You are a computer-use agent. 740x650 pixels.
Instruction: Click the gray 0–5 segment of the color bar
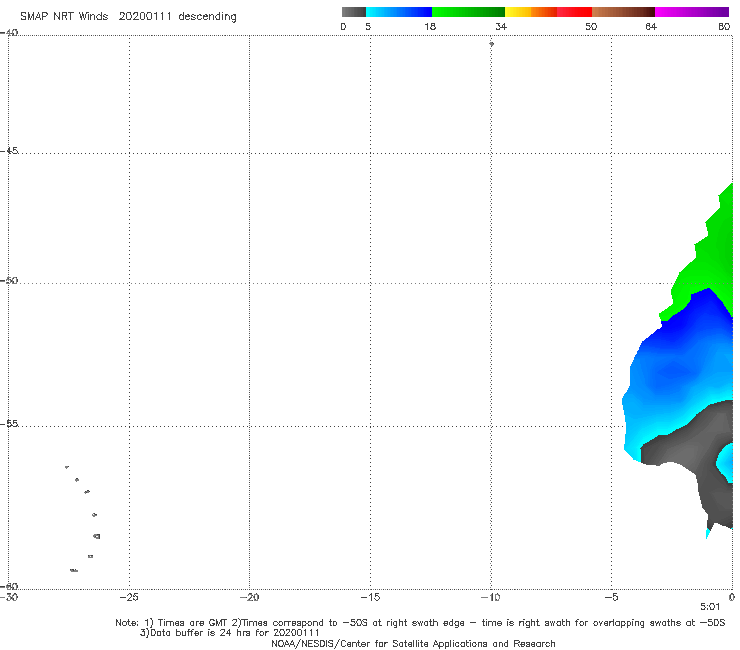[x=353, y=12]
